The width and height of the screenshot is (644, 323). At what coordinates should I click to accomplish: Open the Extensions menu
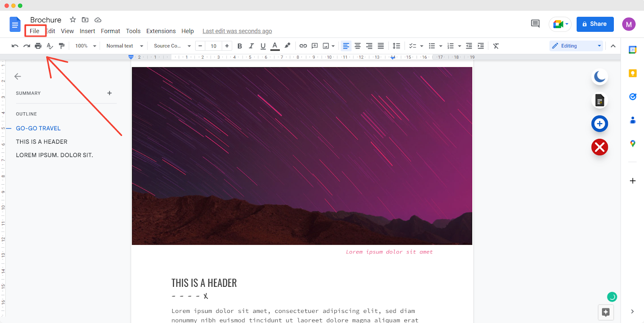coord(161,31)
